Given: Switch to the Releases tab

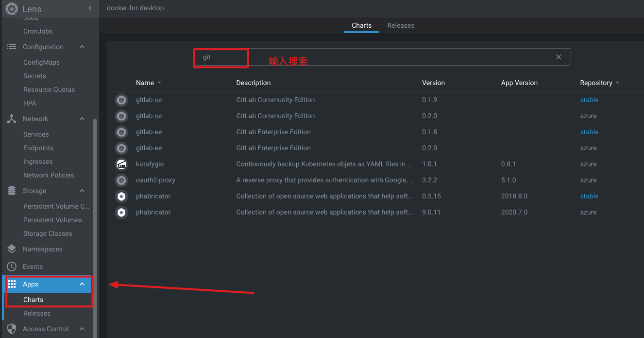Looking at the screenshot, I should (x=401, y=25).
